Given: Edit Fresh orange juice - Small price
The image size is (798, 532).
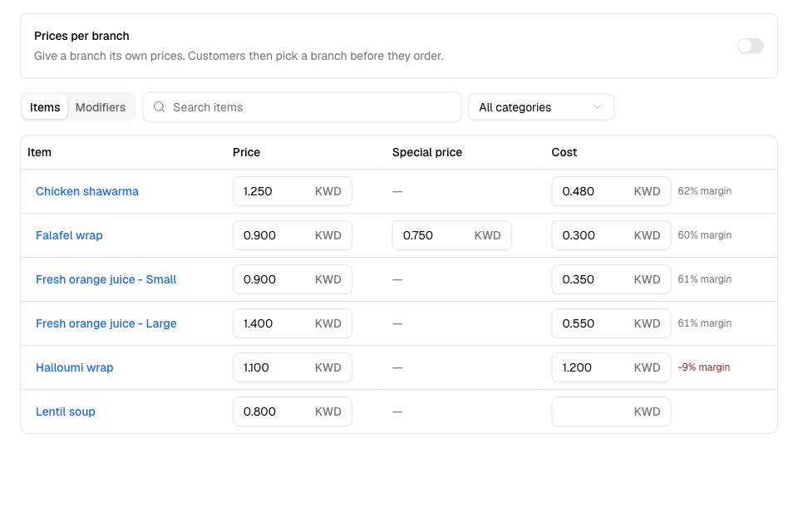Looking at the screenshot, I should point(292,279).
